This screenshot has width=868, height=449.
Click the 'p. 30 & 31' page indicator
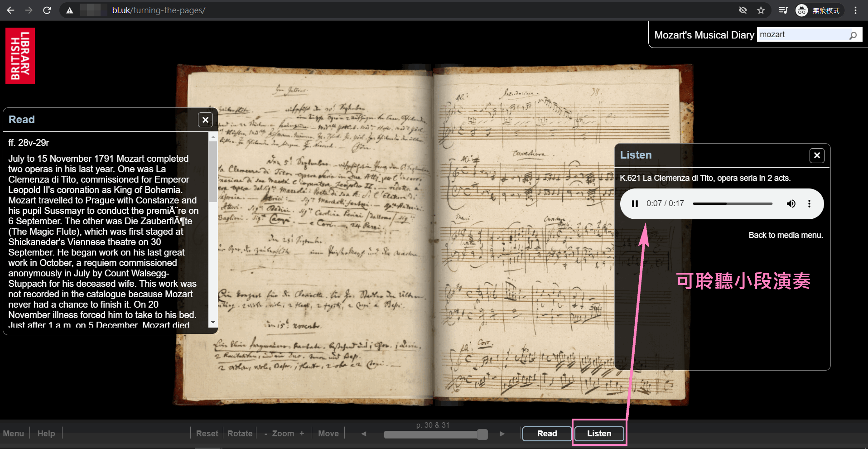pyautogui.click(x=433, y=425)
